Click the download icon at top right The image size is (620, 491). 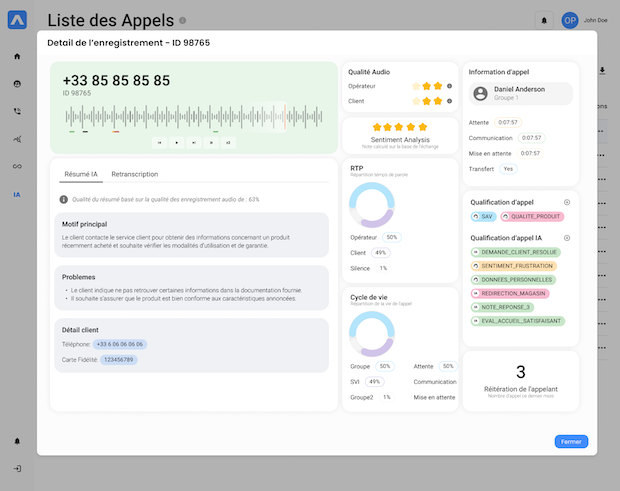tap(602, 71)
